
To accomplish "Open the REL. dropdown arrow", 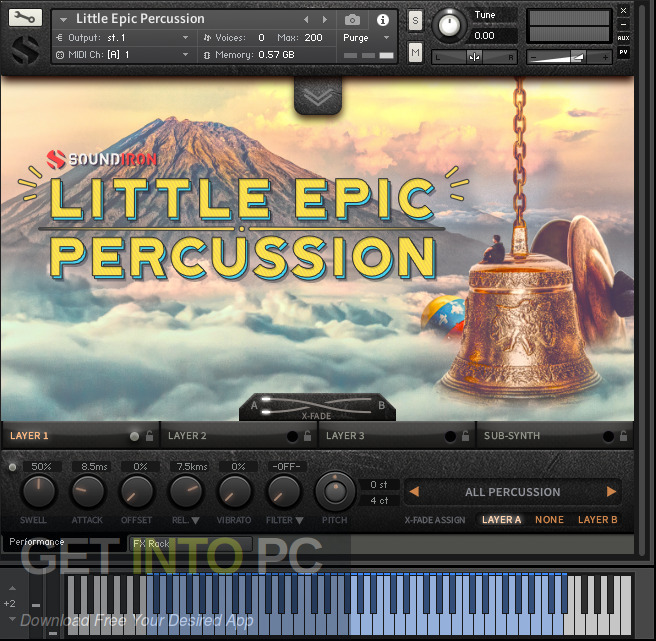I will click(195, 521).
